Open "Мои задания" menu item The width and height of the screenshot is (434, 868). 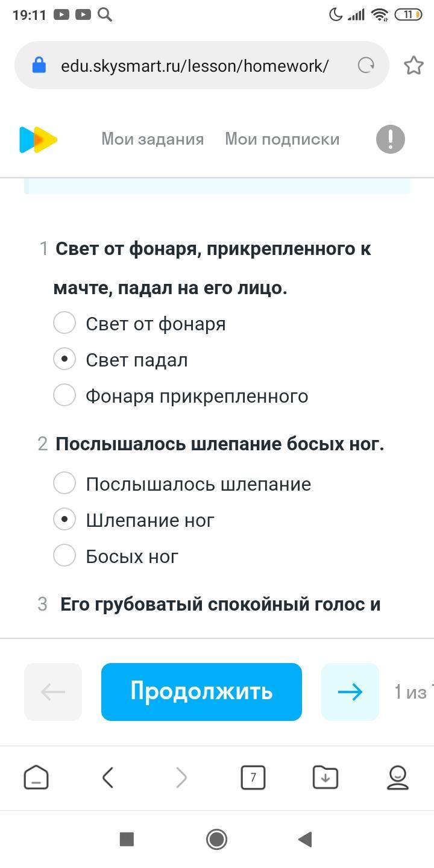153,139
